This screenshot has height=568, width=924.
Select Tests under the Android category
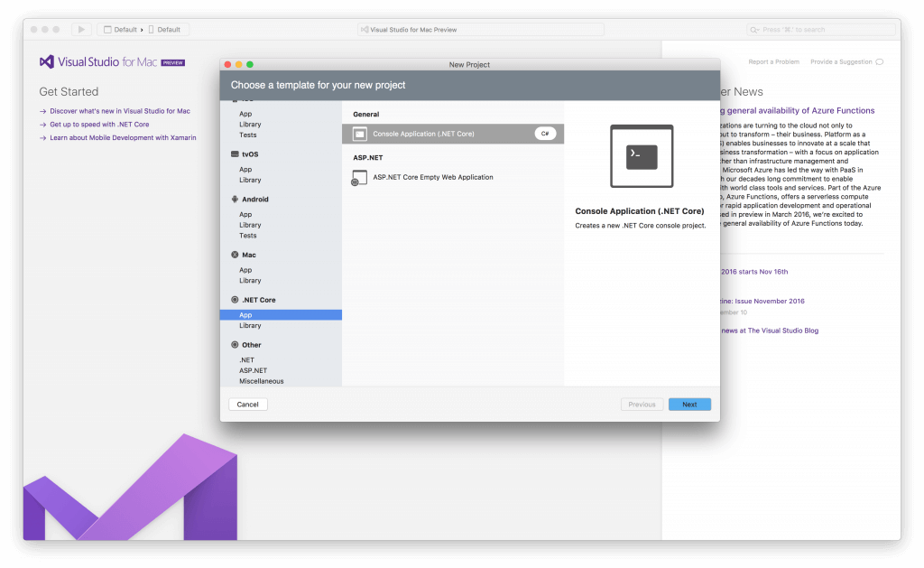pyautogui.click(x=248, y=236)
